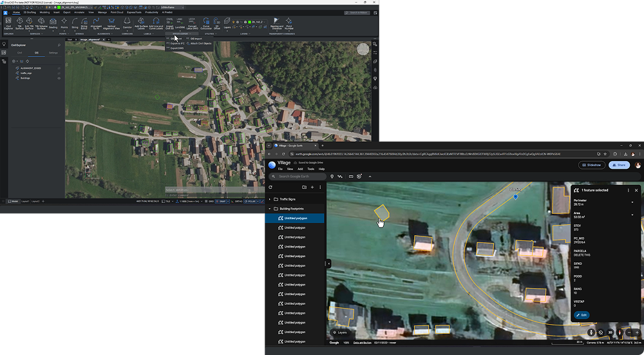Open the Layers tool in BricsCAD ribbon
644x355 pixels.
click(227, 23)
